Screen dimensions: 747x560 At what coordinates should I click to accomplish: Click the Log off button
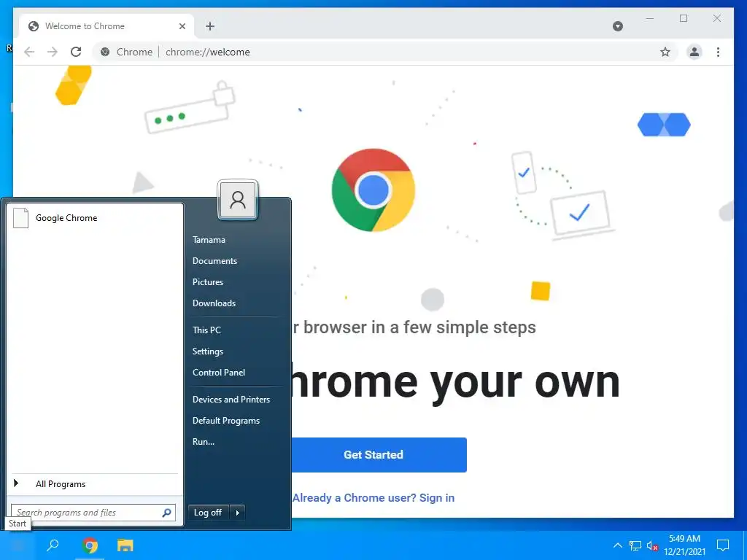208,513
